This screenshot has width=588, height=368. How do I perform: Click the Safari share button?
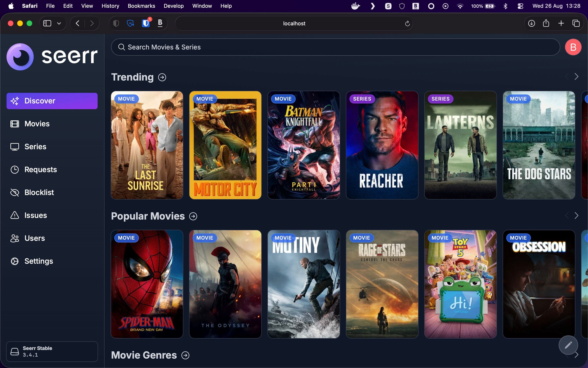[546, 23]
